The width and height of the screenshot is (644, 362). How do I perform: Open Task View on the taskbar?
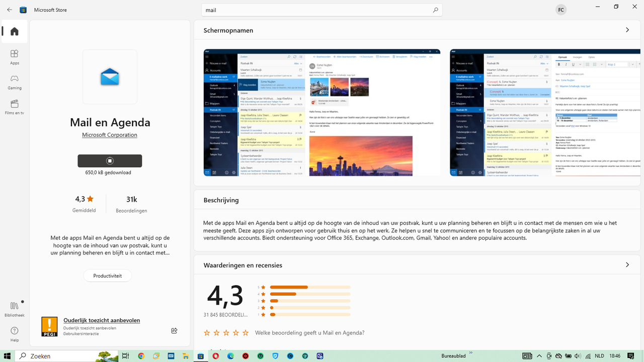click(x=126, y=356)
